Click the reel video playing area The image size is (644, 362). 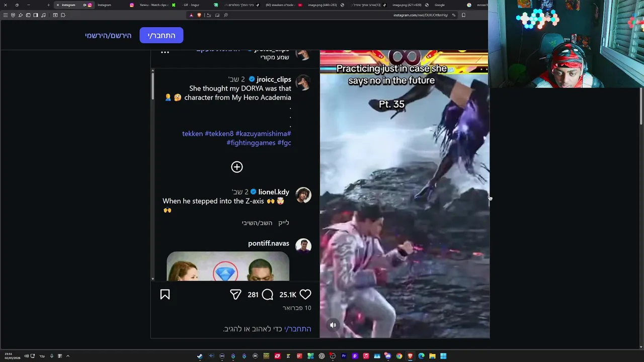point(405,194)
